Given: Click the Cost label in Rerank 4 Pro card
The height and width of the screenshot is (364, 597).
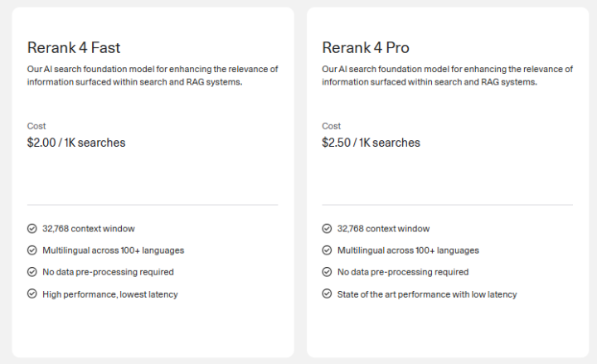Looking at the screenshot, I should [x=332, y=126].
